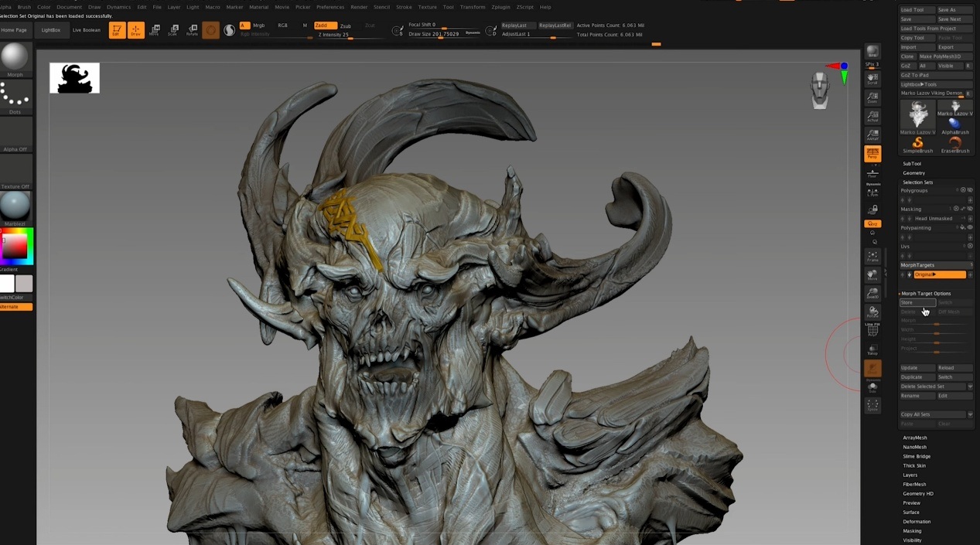Click the Frame view icon
This screenshot has width=980, height=545.
(x=872, y=256)
